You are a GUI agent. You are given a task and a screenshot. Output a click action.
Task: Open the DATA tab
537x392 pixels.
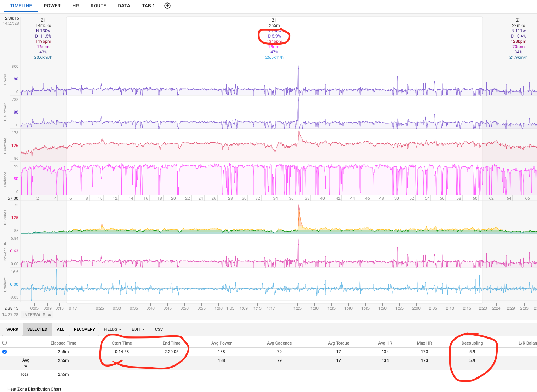[x=124, y=6]
